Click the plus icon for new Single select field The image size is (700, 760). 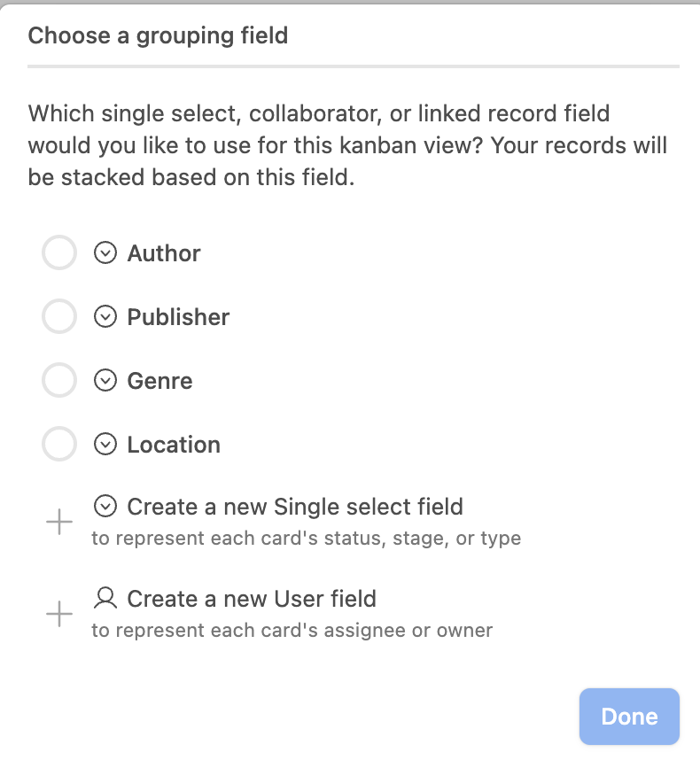click(59, 523)
